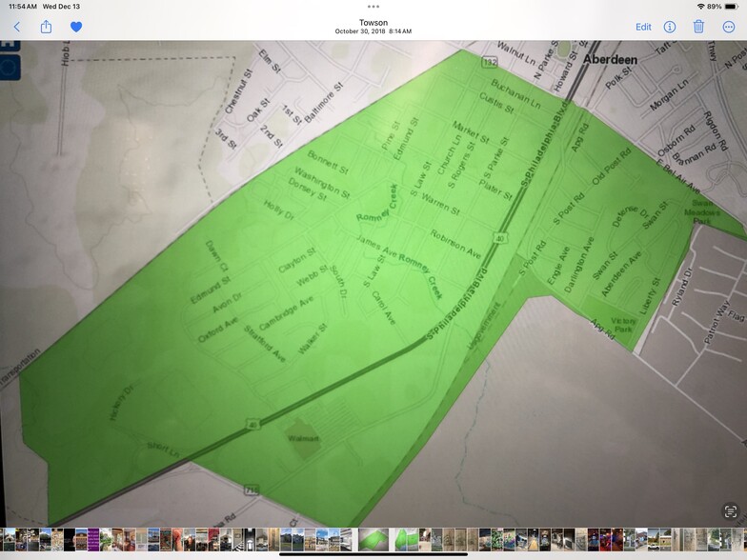Screen dimensions: 747x560
Task: Tap the Walmart label on the map photo
Action: pyautogui.click(x=305, y=439)
